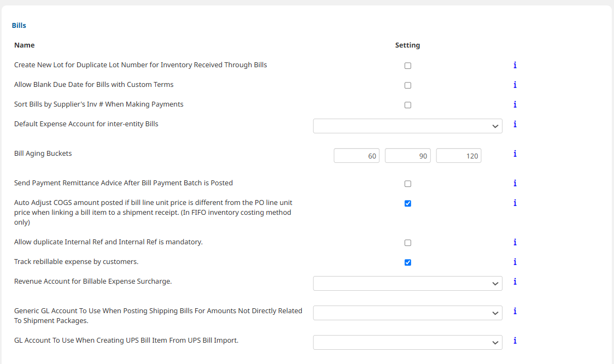
Task: View info for Revenue Account Billable Expense Surcharge
Action: click(515, 281)
